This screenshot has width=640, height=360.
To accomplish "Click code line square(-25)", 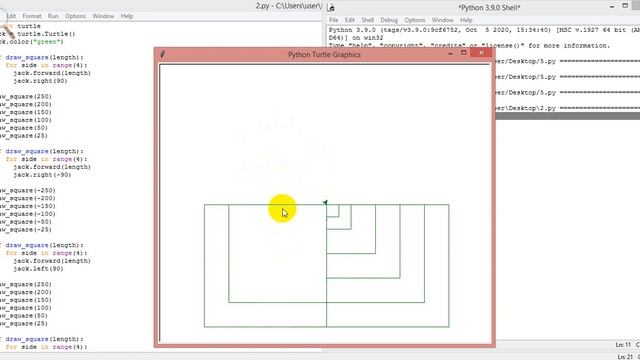I will click(x=26, y=229).
